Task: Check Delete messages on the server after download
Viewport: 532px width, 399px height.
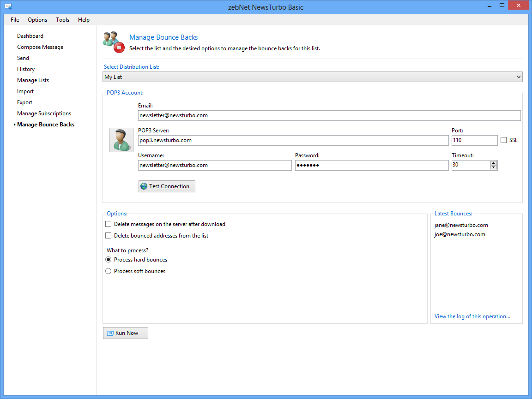Action: click(x=109, y=224)
